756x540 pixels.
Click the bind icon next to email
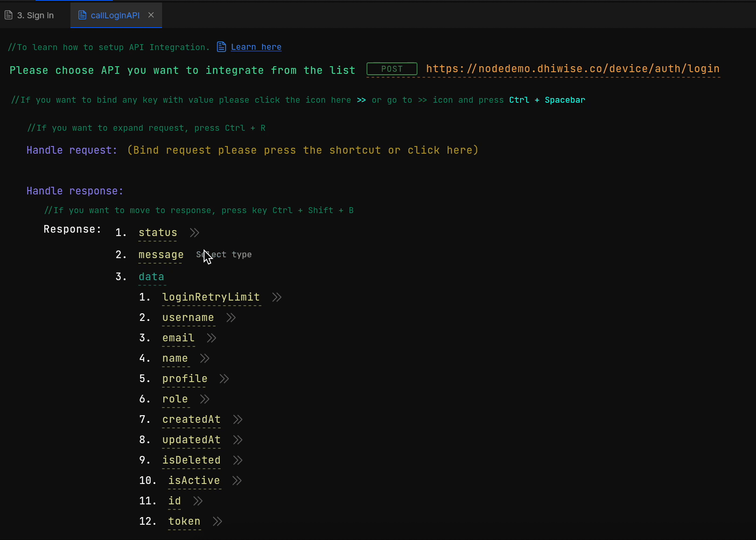(210, 337)
